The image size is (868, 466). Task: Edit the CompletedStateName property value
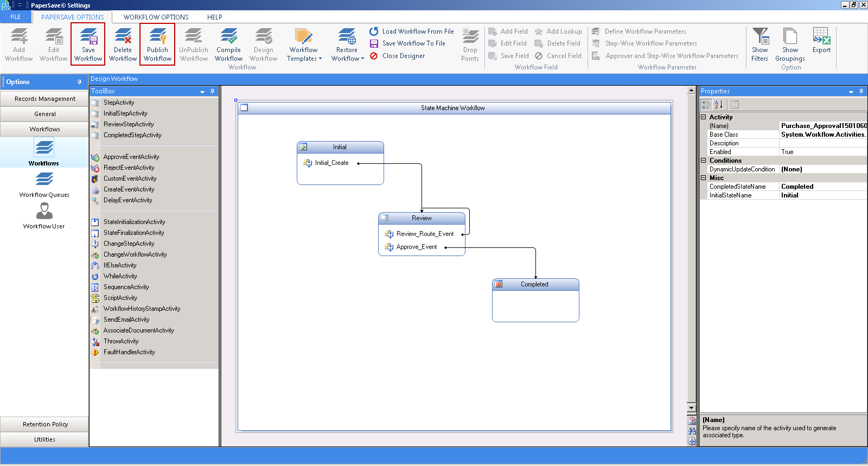point(823,187)
